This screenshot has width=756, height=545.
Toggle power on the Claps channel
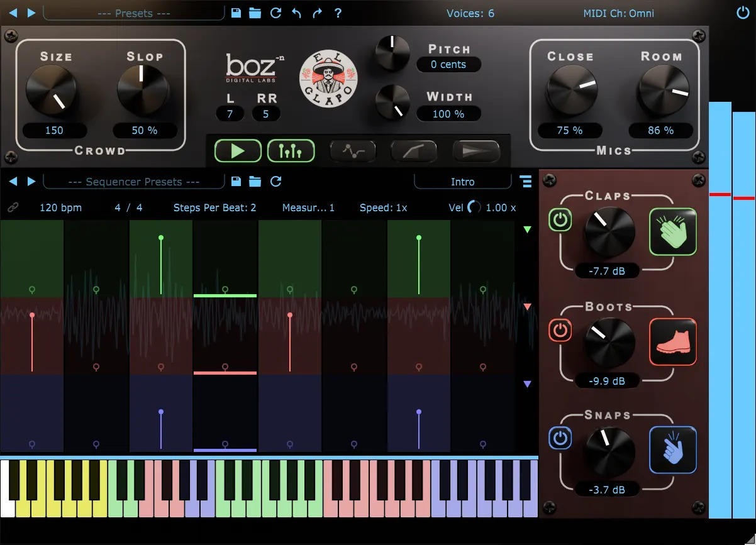(x=560, y=221)
